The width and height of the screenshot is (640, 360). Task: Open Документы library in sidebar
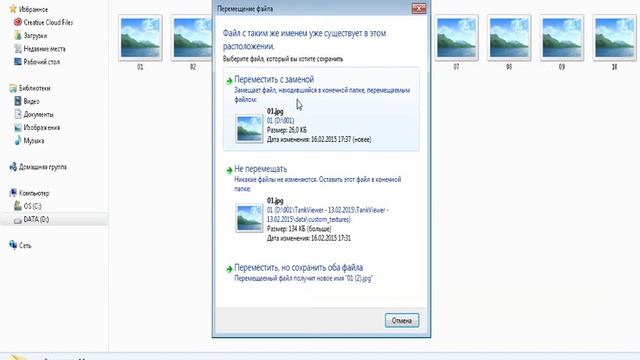38,114
